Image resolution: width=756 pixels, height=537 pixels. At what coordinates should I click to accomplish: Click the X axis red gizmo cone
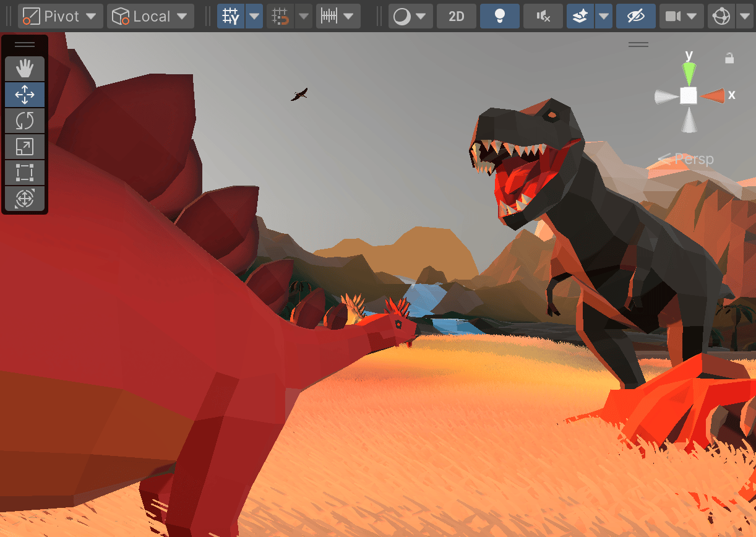click(714, 95)
